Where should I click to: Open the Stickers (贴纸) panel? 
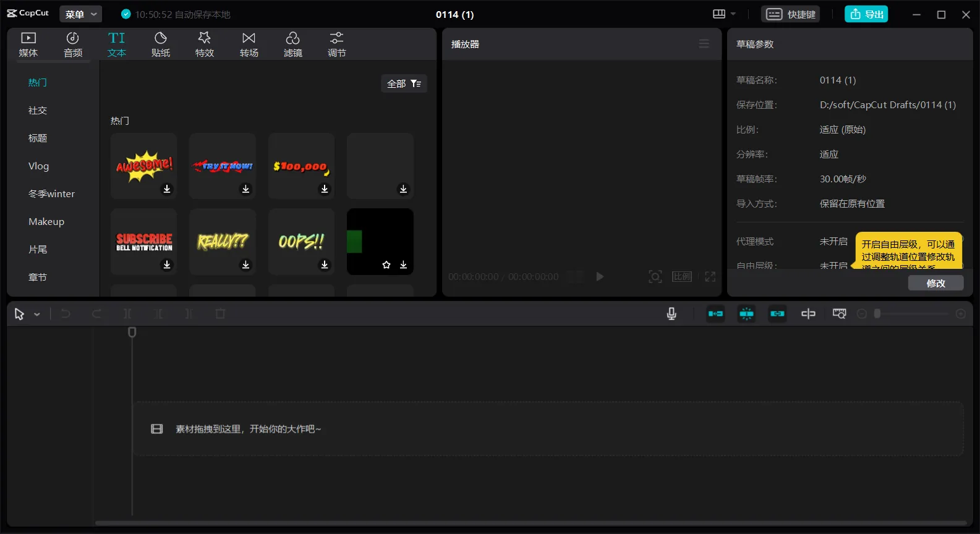[160, 44]
